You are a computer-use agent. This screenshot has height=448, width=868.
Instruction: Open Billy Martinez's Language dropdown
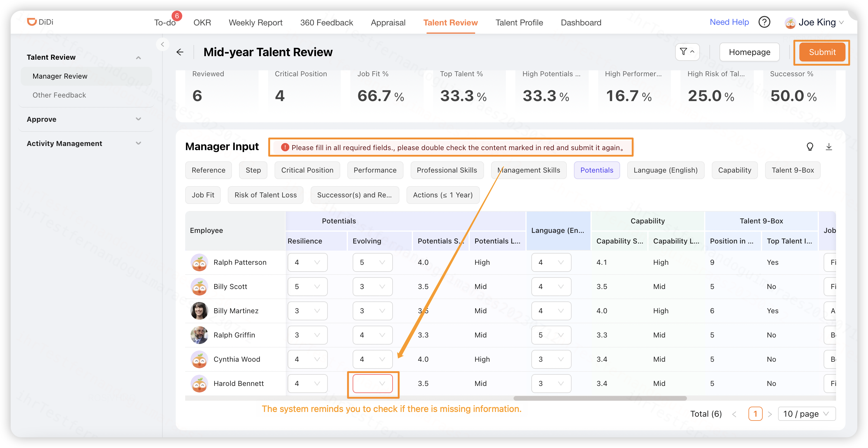(551, 311)
